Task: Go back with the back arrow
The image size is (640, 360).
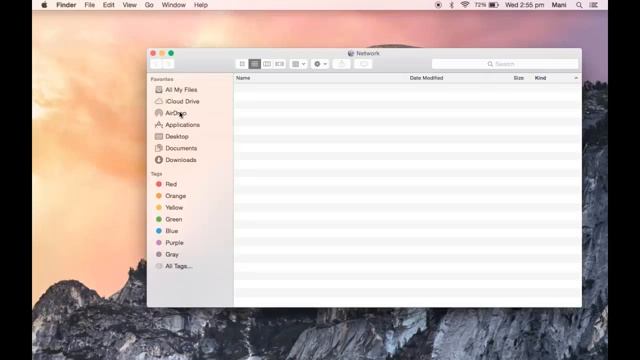Action: 156,64
